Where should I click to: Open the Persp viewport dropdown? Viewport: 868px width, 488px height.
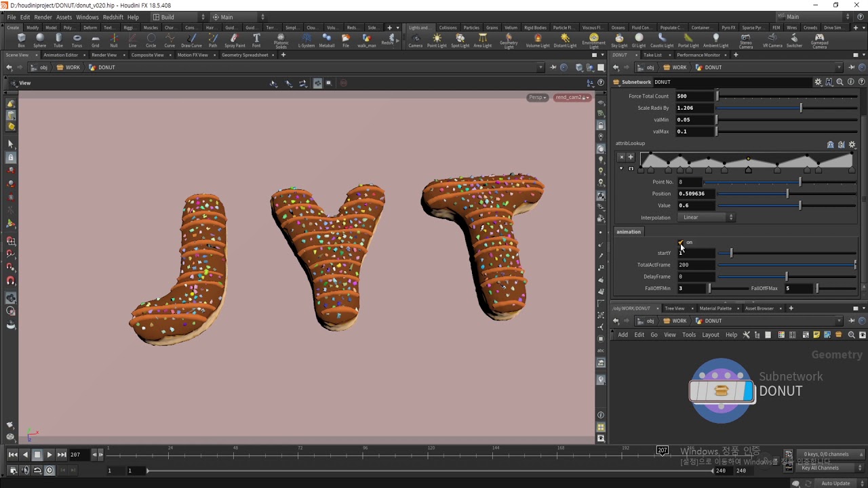click(x=537, y=98)
